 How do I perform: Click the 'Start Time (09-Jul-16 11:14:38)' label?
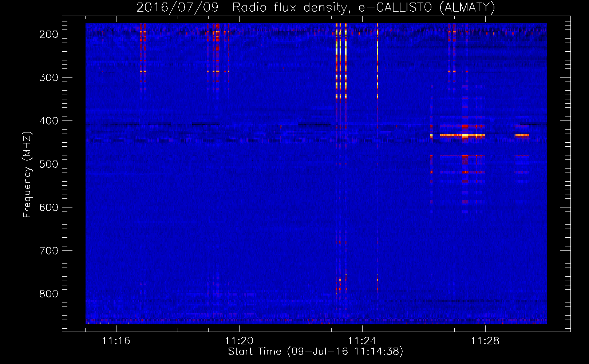[316, 352]
